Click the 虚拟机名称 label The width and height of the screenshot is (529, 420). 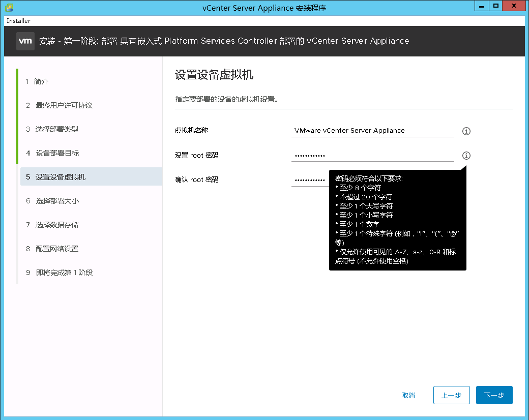point(192,130)
